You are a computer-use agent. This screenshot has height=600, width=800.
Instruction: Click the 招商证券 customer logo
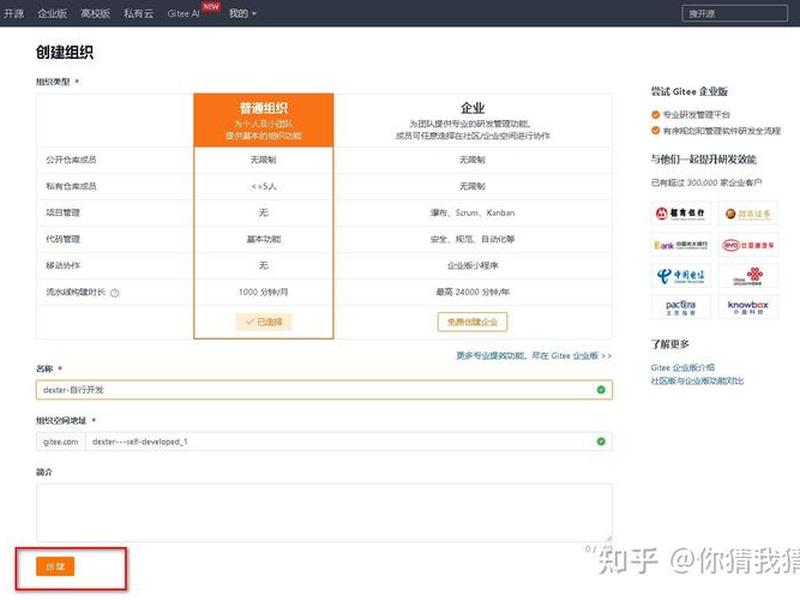748,213
